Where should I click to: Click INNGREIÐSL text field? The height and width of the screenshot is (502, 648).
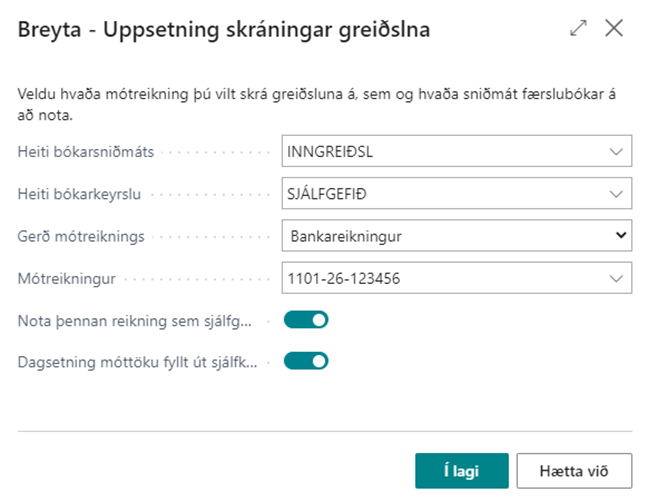440,152
